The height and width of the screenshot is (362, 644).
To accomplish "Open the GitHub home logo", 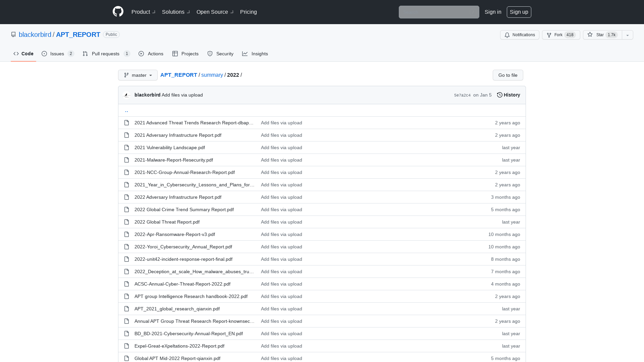I will click(x=118, y=12).
